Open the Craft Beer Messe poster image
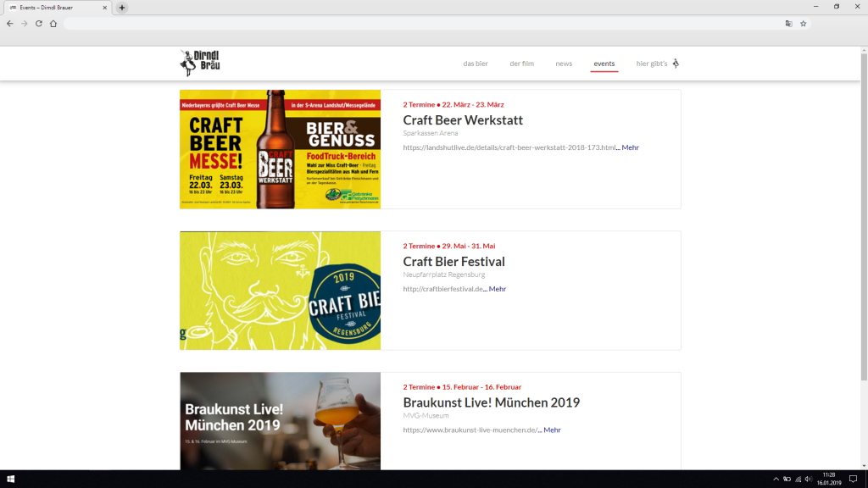 click(280, 149)
